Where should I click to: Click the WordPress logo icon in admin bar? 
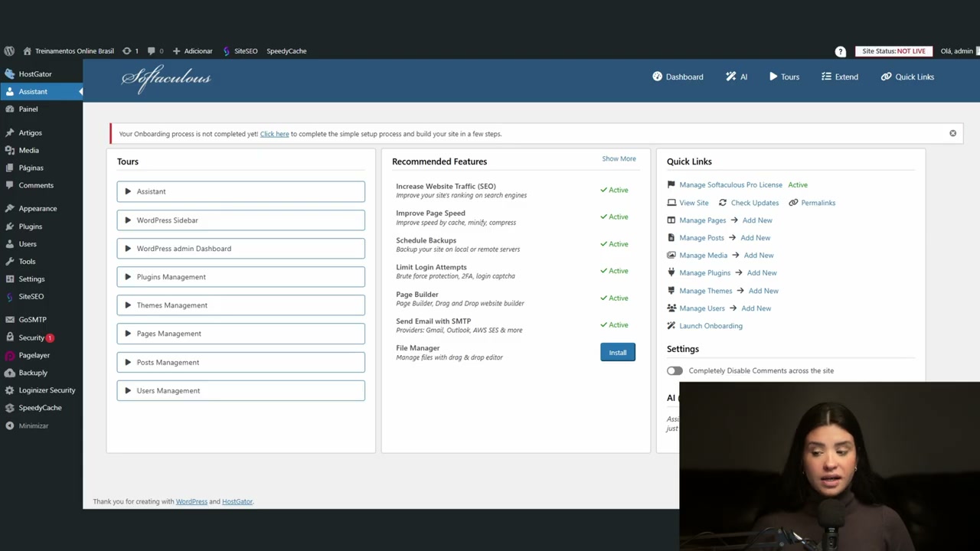click(9, 51)
